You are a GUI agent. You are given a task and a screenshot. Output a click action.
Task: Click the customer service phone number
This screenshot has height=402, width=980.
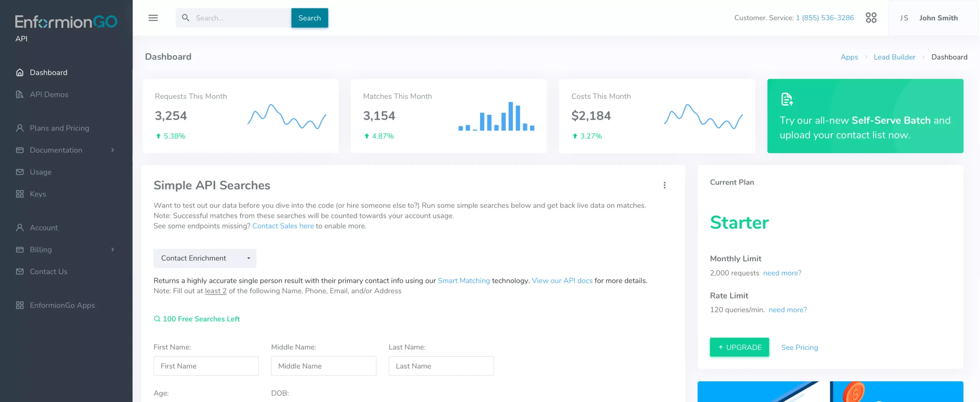(x=825, y=18)
